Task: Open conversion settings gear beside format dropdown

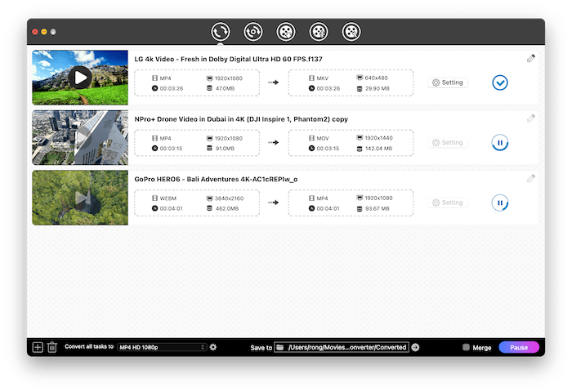Action: [x=213, y=347]
